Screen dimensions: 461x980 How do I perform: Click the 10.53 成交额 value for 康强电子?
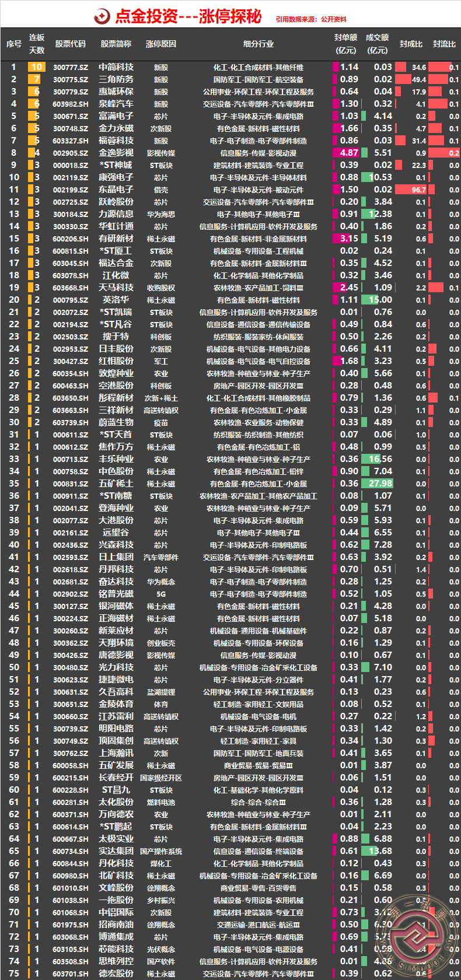click(x=380, y=177)
